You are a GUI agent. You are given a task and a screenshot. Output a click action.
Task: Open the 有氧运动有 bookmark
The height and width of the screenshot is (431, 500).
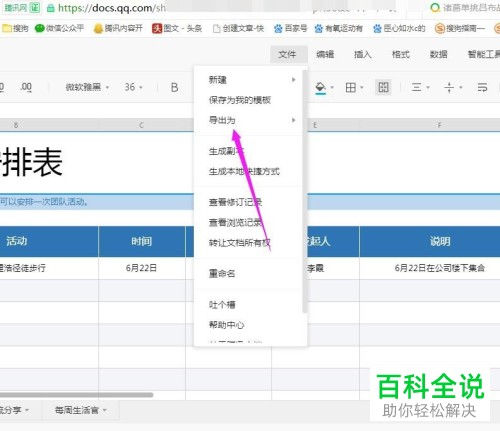(338, 28)
